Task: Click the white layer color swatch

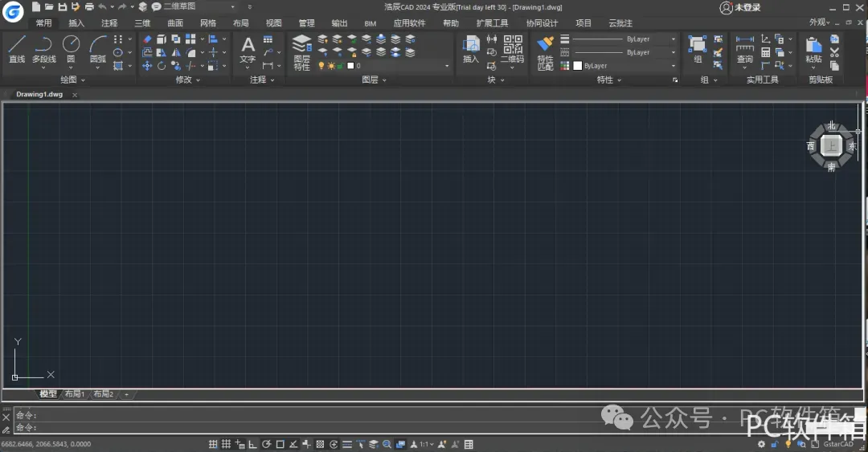Action: [x=350, y=66]
